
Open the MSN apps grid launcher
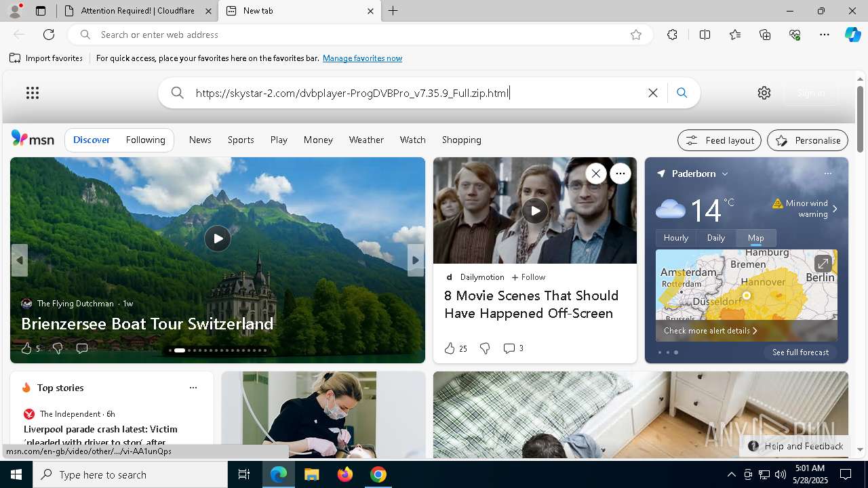[33, 93]
